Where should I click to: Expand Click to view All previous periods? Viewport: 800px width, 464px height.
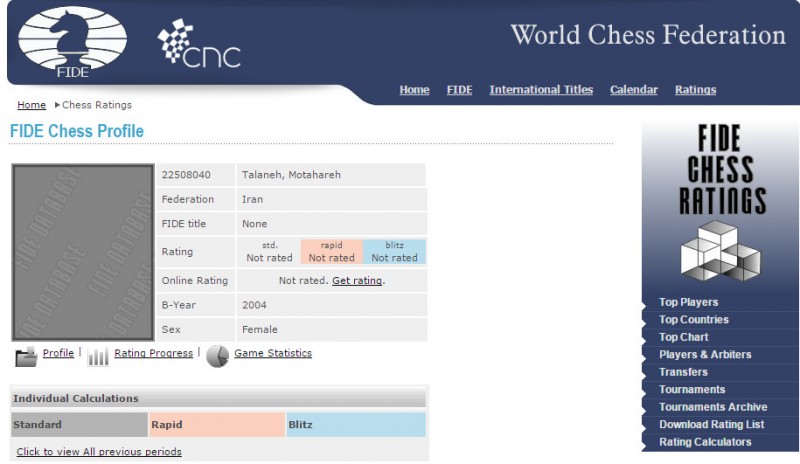click(x=99, y=452)
